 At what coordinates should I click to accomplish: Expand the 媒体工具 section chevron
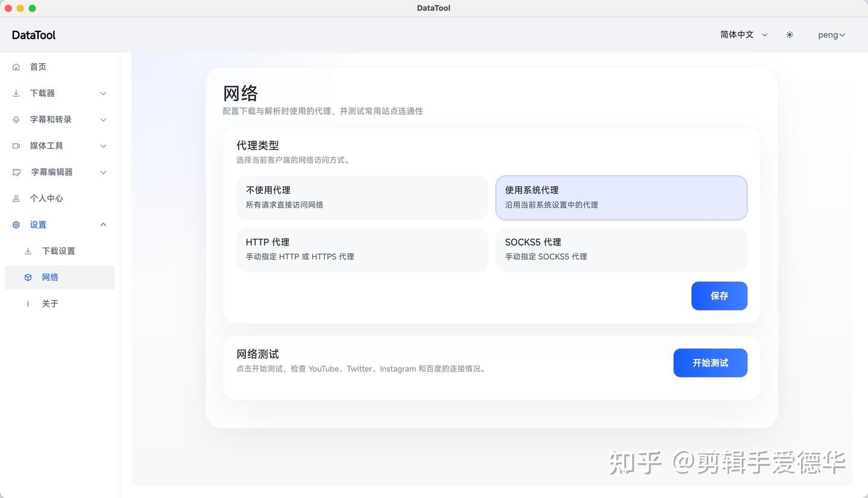pyautogui.click(x=103, y=146)
